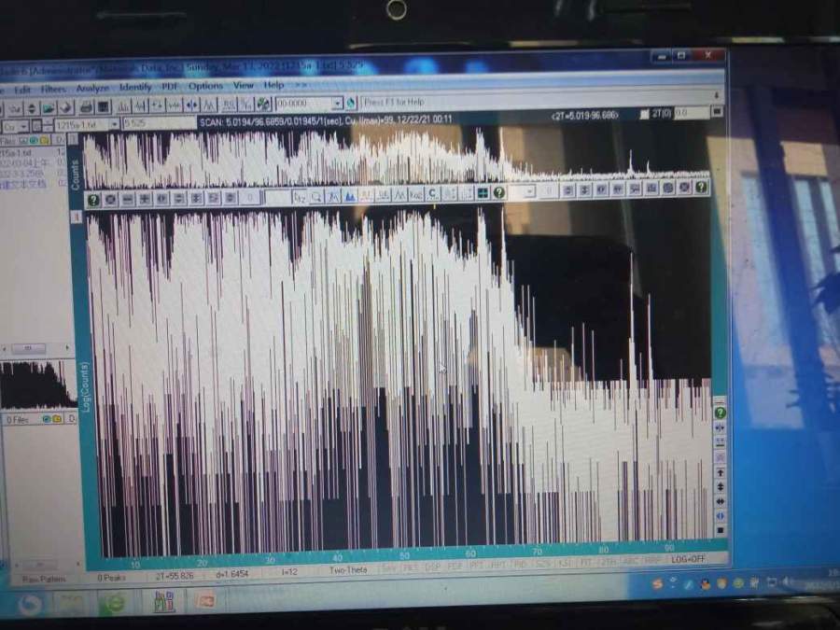Click the up arrow on right vertical toolbar
This screenshot has width=840, height=630.
pos(720,472)
